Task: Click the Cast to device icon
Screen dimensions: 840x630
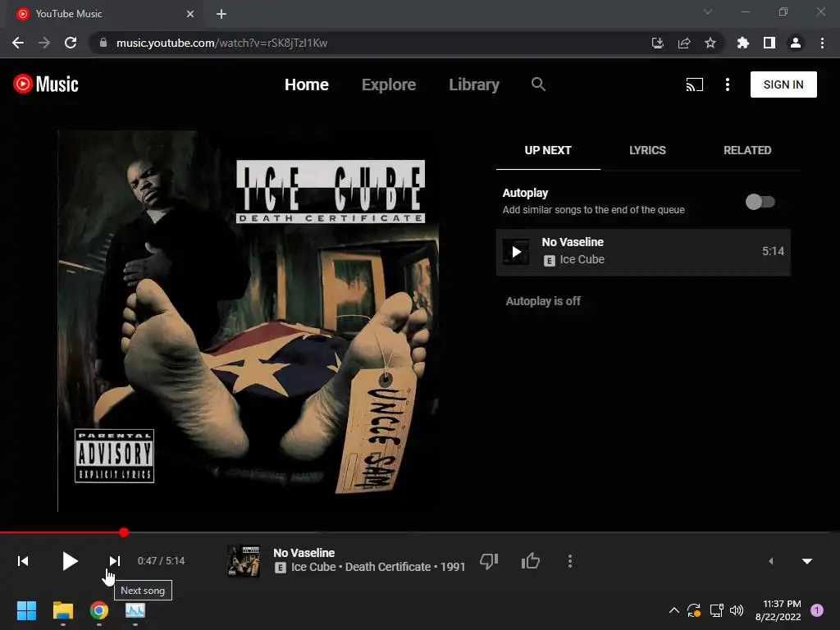Action: (x=694, y=84)
